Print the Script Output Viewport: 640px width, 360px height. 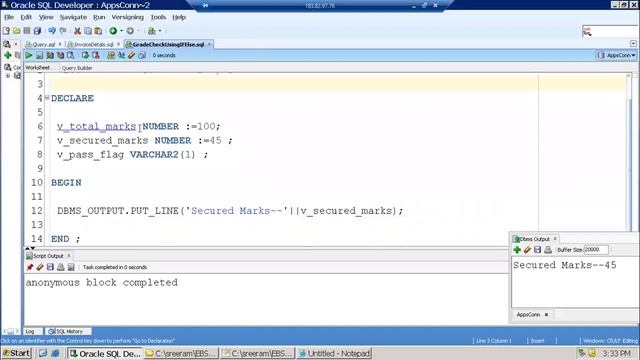60,267
